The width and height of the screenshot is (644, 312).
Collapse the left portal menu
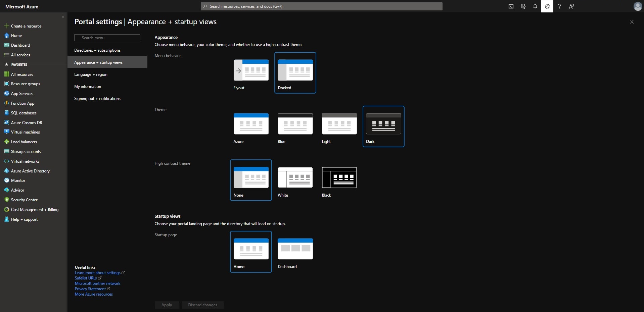click(x=63, y=16)
